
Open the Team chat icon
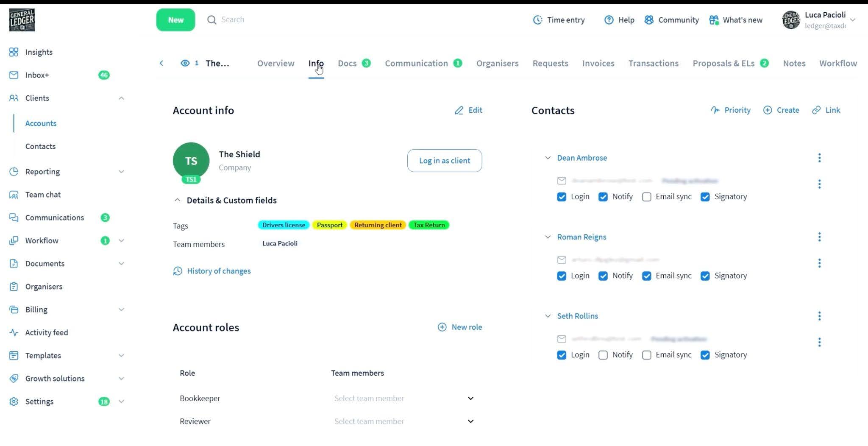tap(14, 195)
